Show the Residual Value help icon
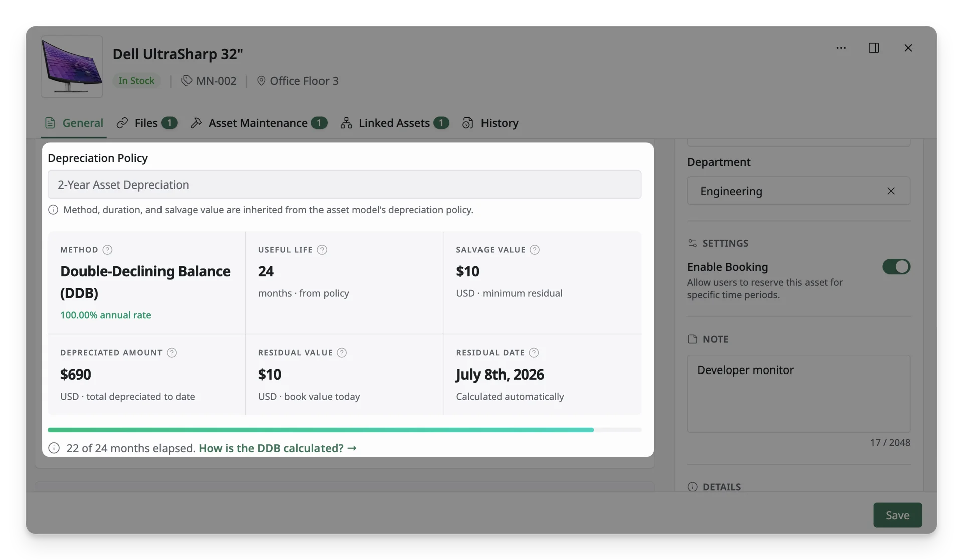The height and width of the screenshot is (560, 963). click(x=342, y=353)
